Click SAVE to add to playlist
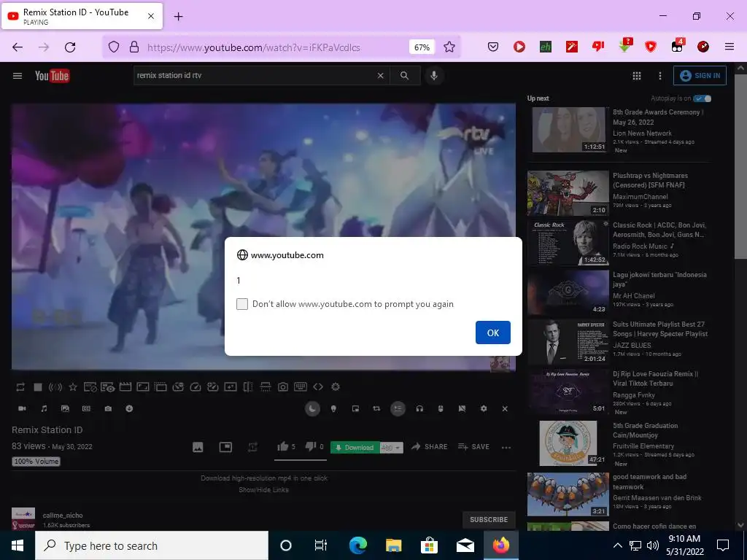Screen dimensions: 747x560 click(473, 447)
